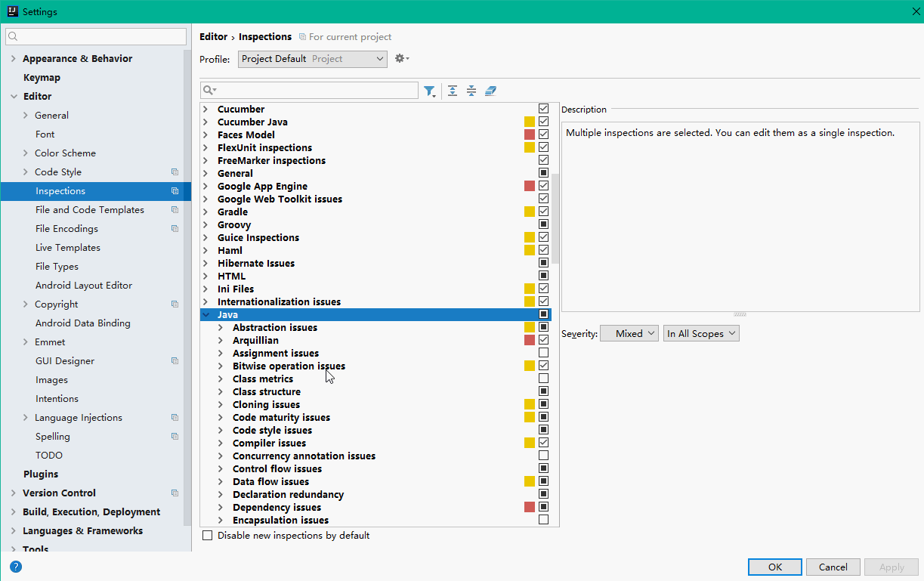The width and height of the screenshot is (924, 581).
Task: Select Keymap in the settings tree
Action: coord(42,78)
